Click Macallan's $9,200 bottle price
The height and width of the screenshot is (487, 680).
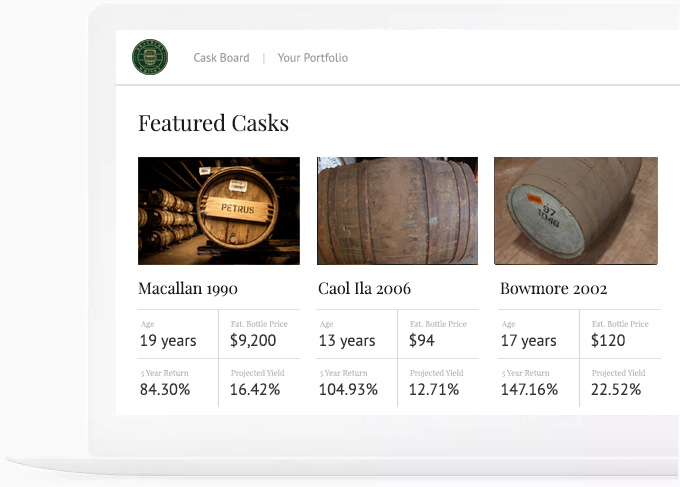[253, 341]
